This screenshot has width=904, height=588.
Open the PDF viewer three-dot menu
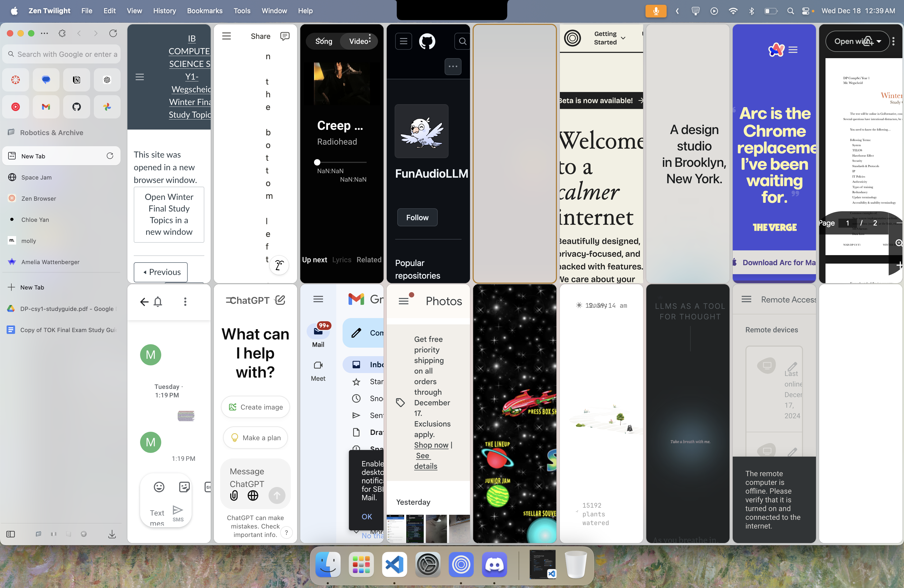click(x=893, y=41)
